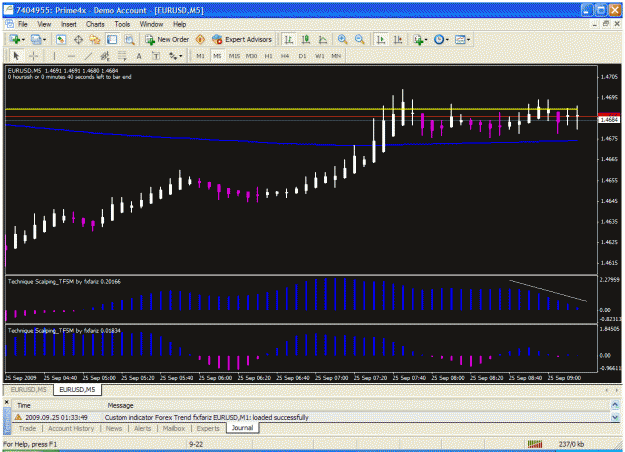Open the Charts menu
625x452 pixels.
point(95,24)
